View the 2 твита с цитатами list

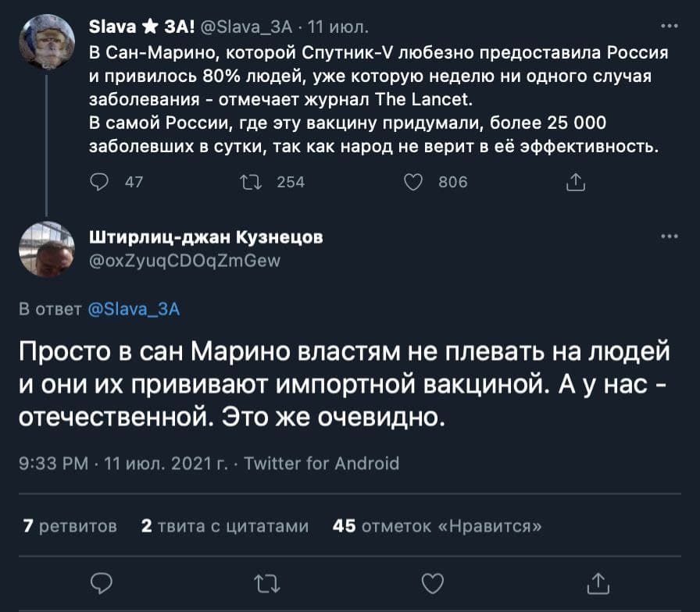225,525
